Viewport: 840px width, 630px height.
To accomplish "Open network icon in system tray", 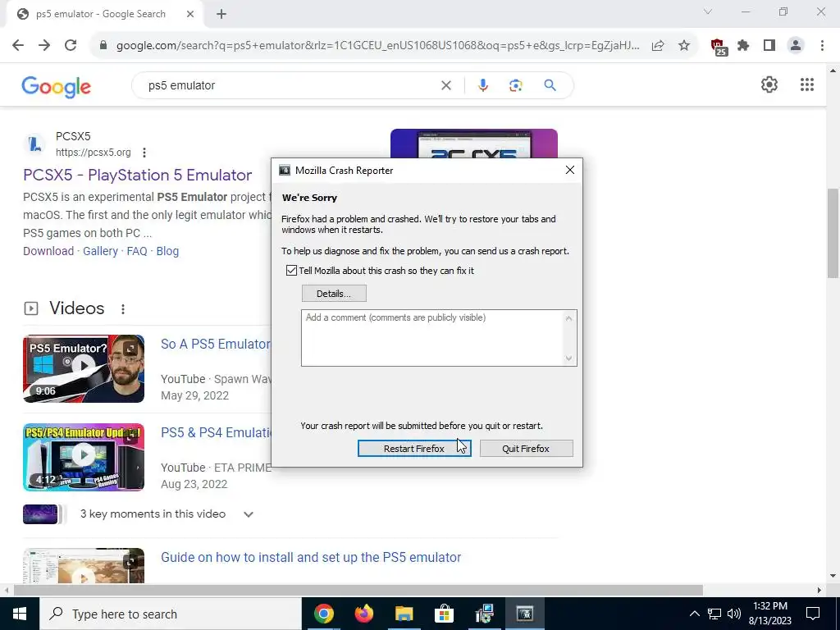I will (714, 614).
